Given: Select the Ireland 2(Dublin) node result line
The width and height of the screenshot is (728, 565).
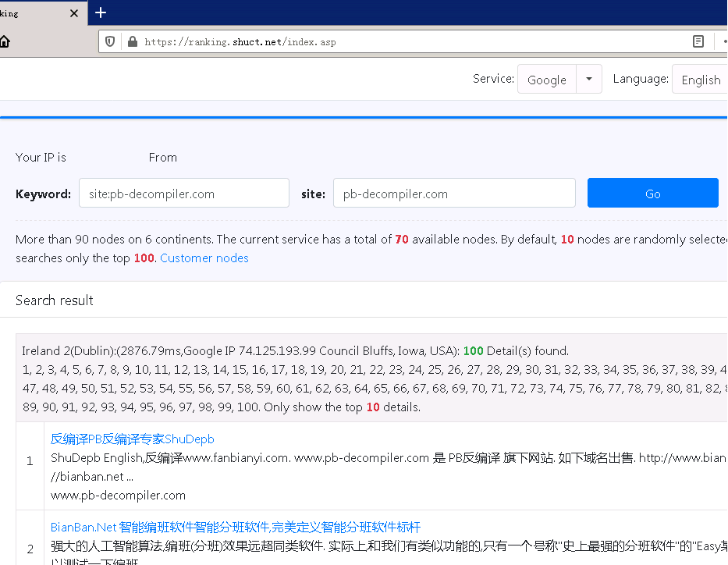Looking at the screenshot, I should (x=295, y=351).
